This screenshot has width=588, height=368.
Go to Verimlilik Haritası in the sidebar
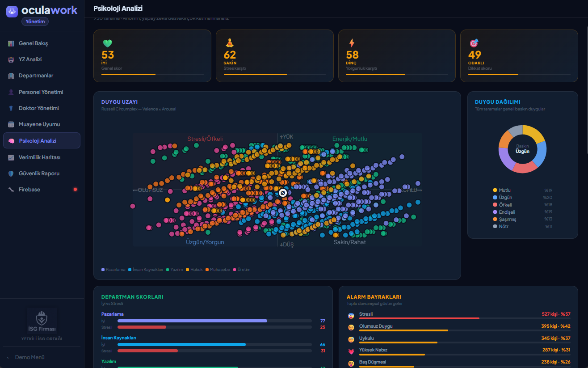pyautogui.click(x=42, y=157)
